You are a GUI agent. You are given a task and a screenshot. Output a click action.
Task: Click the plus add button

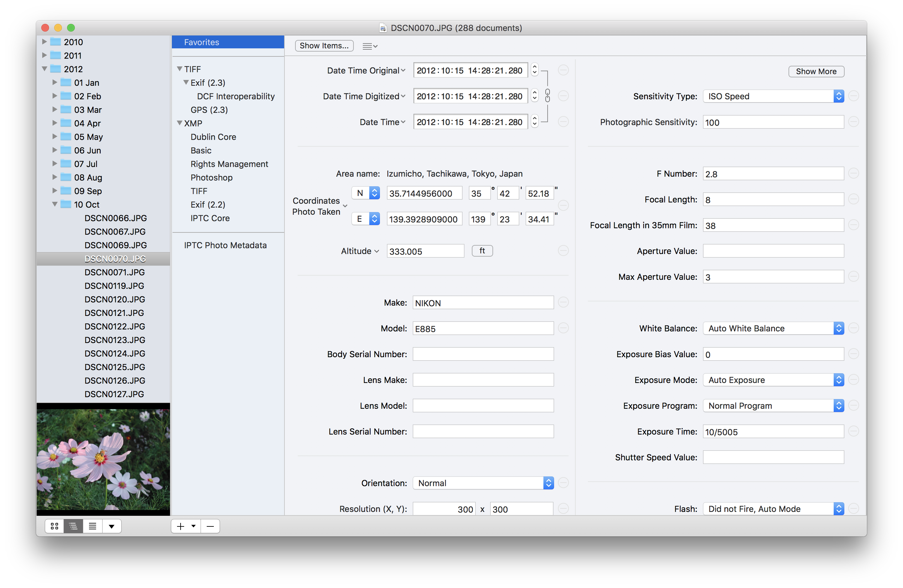pyautogui.click(x=181, y=526)
